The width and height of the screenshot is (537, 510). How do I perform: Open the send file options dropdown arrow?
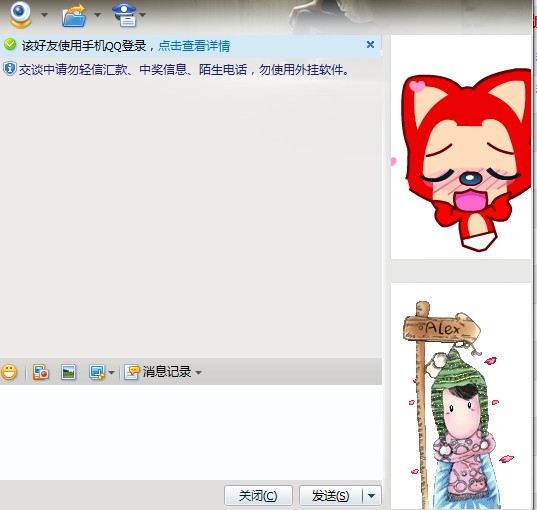pyautogui.click(x=98, y=15)
